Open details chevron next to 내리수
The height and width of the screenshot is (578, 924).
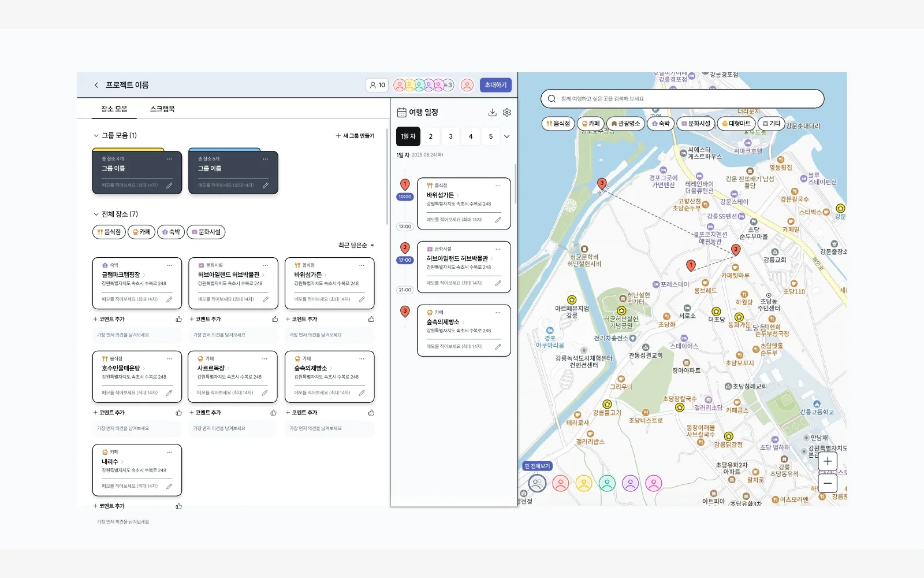pos(123,462)
